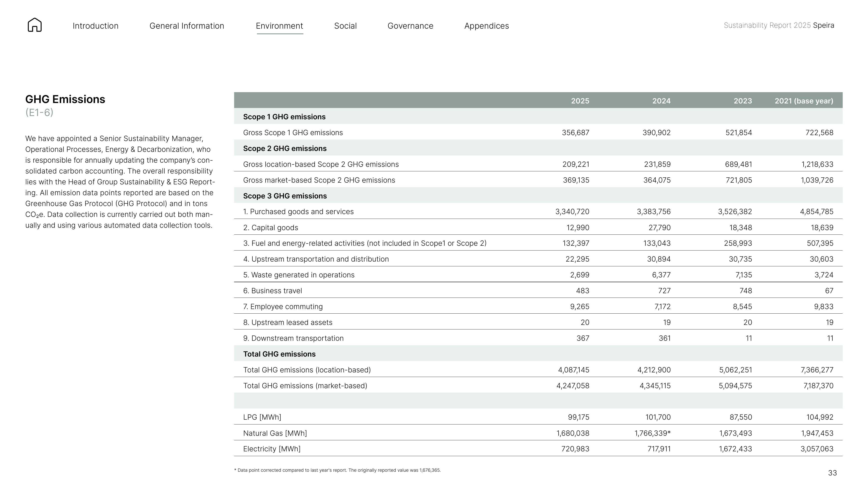Select the Environment tab
Screen dimensions: 868x488
279,26
